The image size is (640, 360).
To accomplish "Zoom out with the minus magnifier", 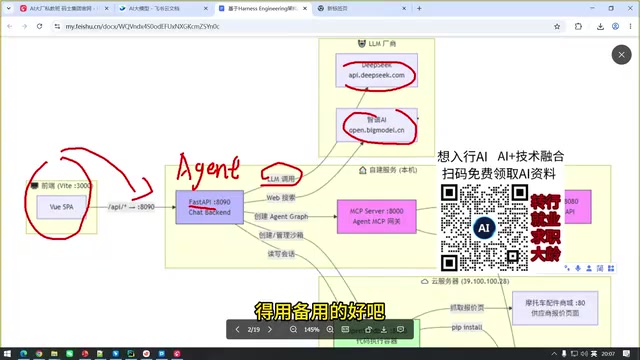I will [x=293, y=329].
